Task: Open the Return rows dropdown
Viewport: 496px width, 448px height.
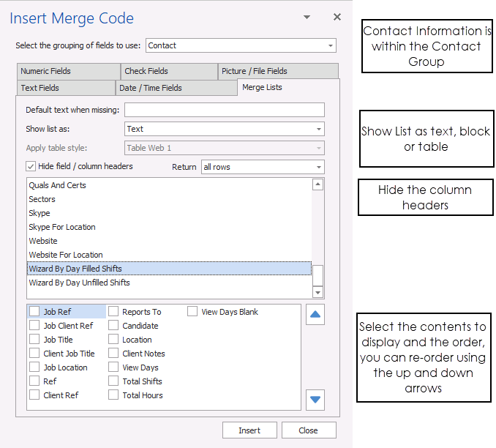Action: [x=262, y=167]
